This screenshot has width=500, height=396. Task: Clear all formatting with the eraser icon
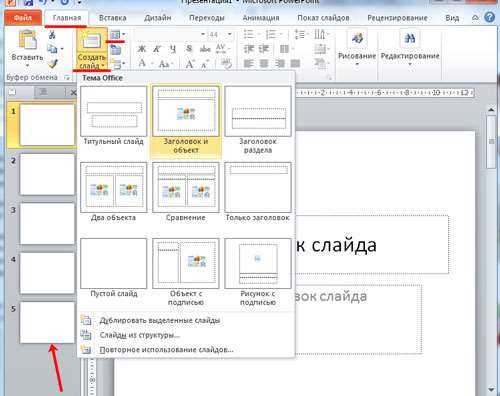point(226,64)
